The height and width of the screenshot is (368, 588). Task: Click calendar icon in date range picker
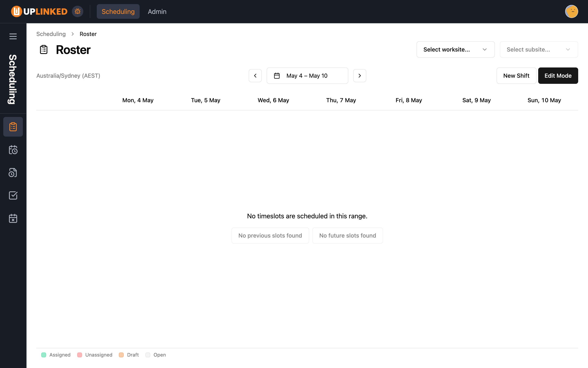coord(277,76)
